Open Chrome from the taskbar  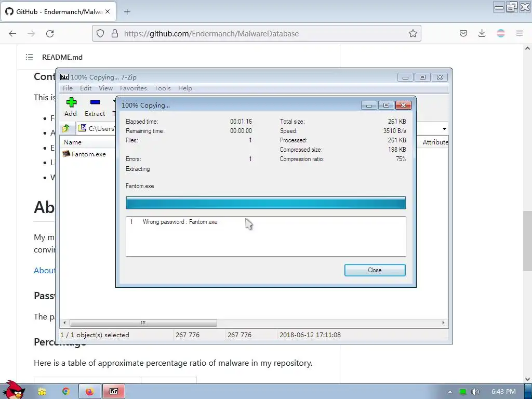[66, 392]
